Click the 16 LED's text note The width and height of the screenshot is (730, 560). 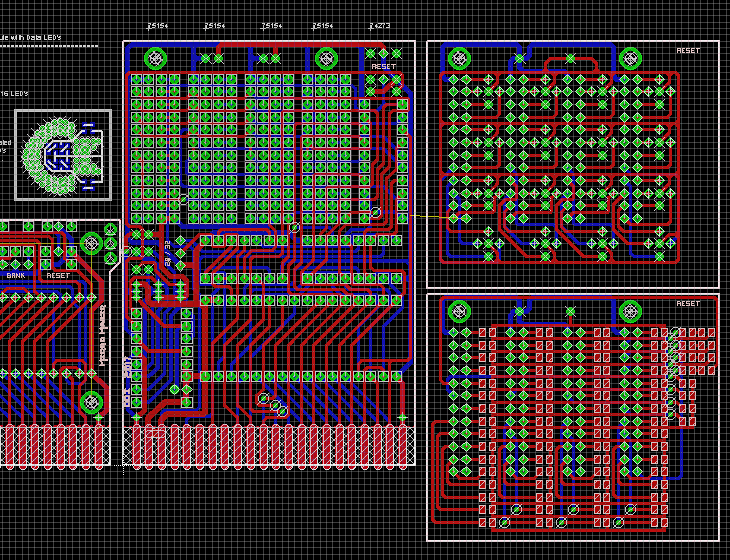[x=14, y=94]
